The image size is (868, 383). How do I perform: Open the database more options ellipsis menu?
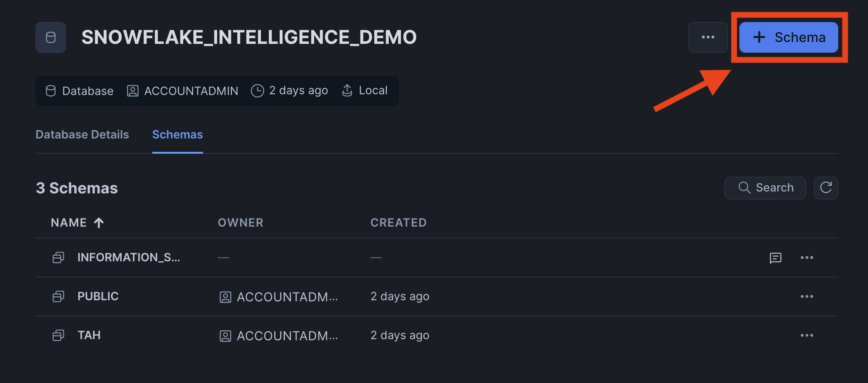pyautogui.click(x=708, y=37)
